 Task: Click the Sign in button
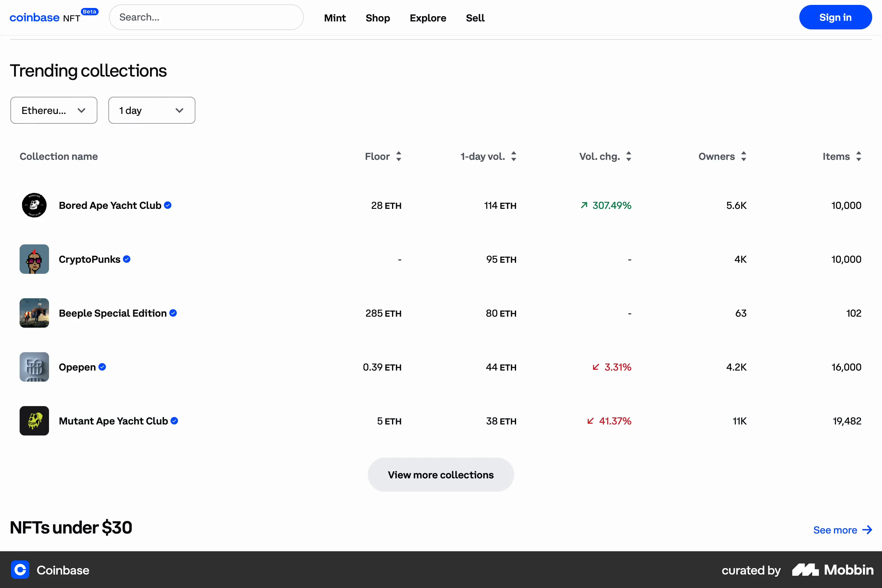(835, 17)
